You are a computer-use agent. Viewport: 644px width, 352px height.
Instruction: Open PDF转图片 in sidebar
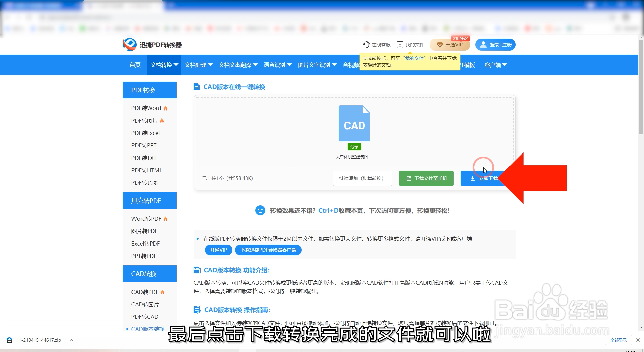144,121
